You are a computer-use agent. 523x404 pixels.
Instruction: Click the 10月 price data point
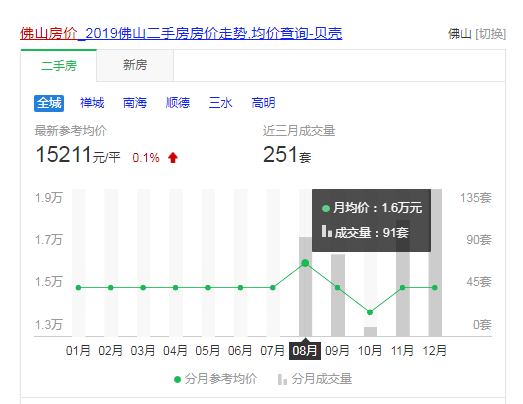pyautogui.click(x=370, y=312)
